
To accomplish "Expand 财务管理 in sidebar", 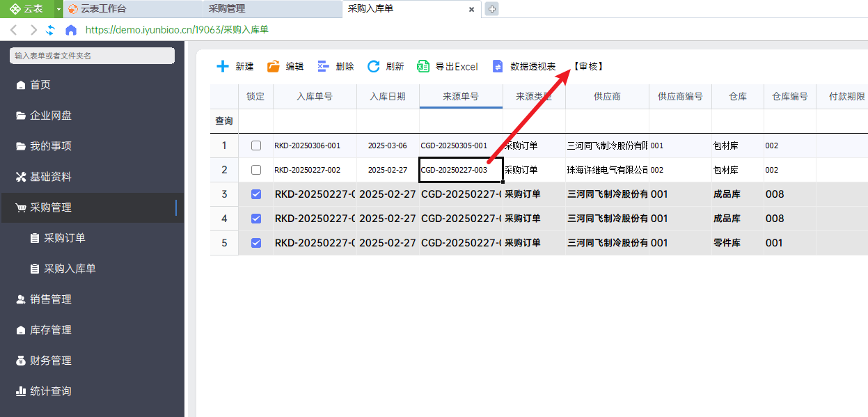I will (x=92, y=361).
